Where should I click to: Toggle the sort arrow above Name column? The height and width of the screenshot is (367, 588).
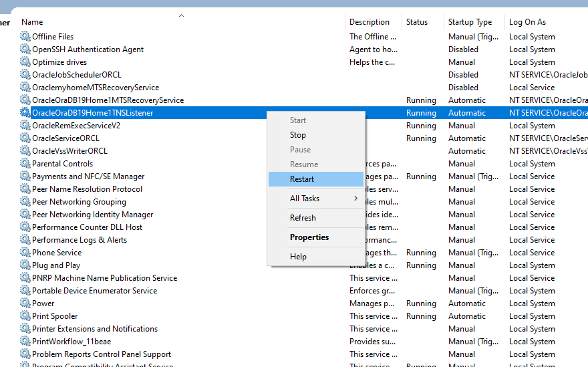pos(182,16)
